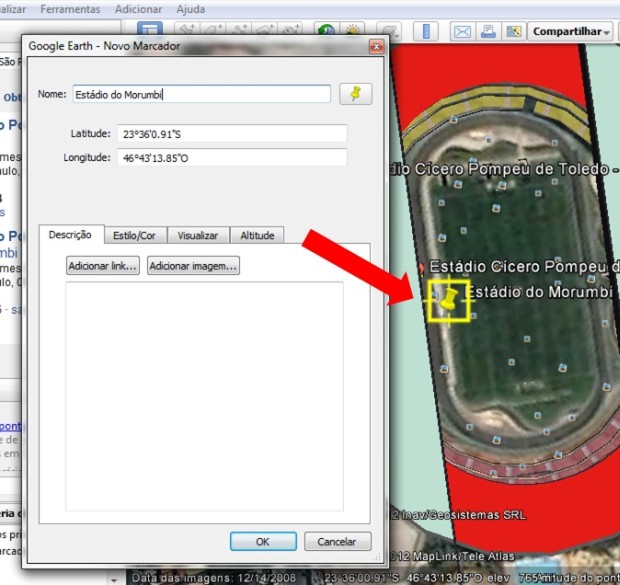Viewport: 620px width, 585px height.
Task: Close the Novo Marcador dialog
Action: [376, 47]
